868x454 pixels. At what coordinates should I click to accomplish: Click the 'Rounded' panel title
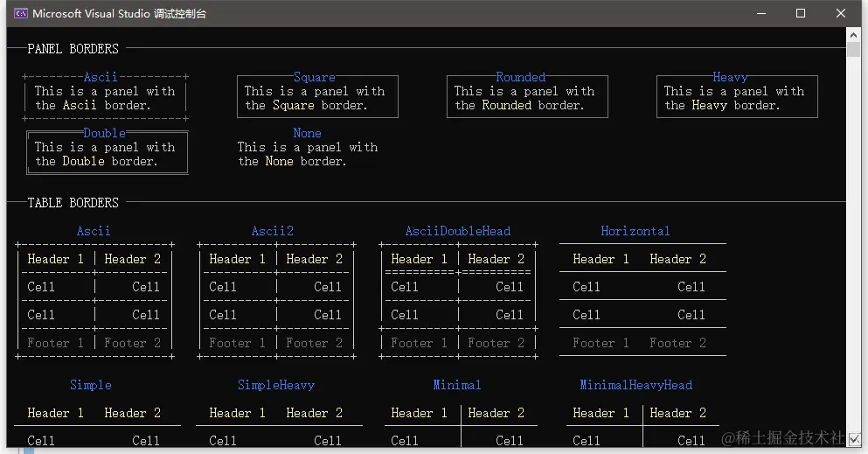click(520, 77)
